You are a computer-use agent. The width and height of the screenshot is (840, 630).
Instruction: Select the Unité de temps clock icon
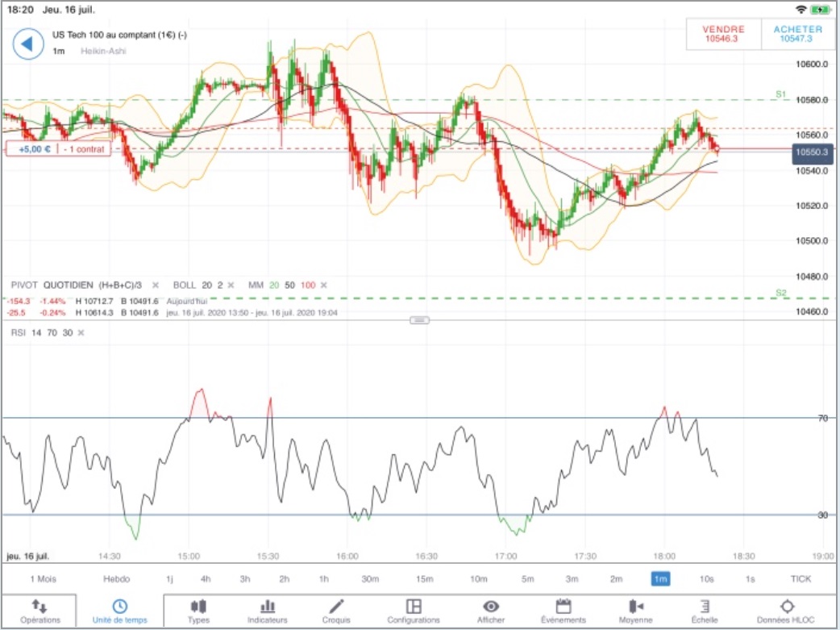pos(120,607)
